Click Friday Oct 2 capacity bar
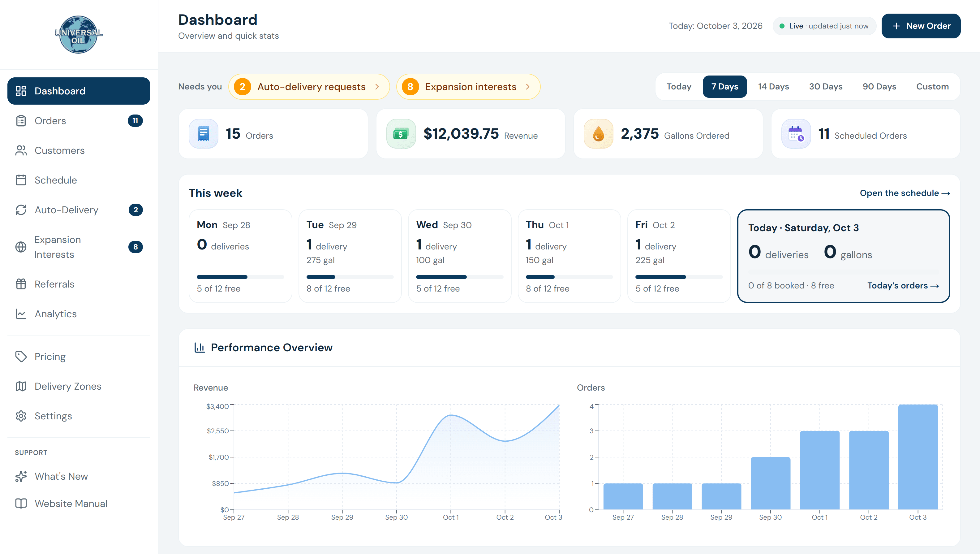The width and height of the screenshot is (980, 554). 679,277
